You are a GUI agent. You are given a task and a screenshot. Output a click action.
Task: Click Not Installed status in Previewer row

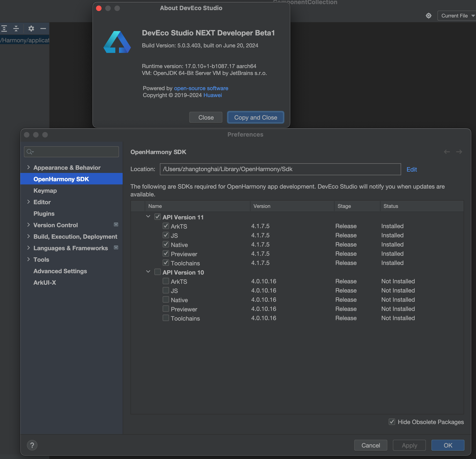pos(398,309)
